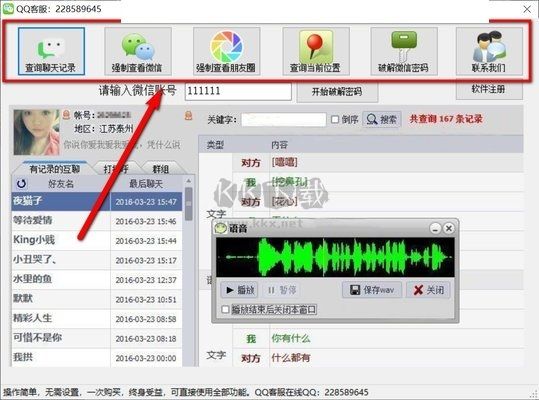This screenshot has height=400, width=539.
Task: Select friend 夜猫子 in the list
Action: tap(61, 201)
